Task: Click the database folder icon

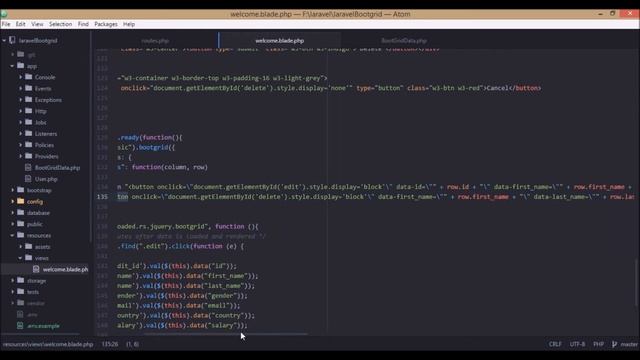Action: coord(20,213)
